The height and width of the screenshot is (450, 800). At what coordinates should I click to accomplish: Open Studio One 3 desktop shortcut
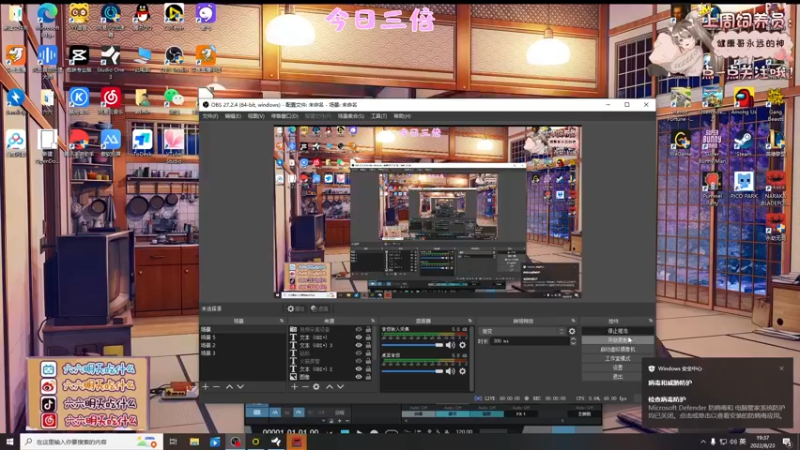[x=111, y=61]
